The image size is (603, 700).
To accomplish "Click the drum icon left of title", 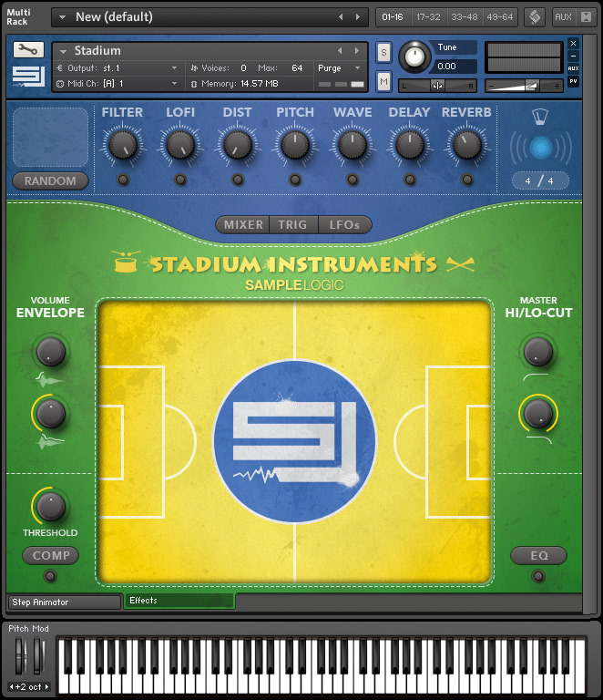I will [127, 262].
